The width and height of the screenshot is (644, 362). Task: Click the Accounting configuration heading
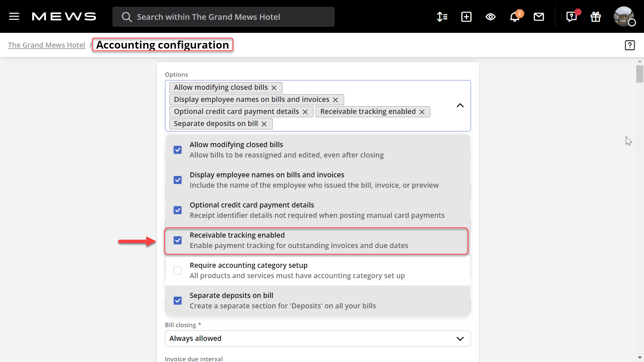coord(163,45)
